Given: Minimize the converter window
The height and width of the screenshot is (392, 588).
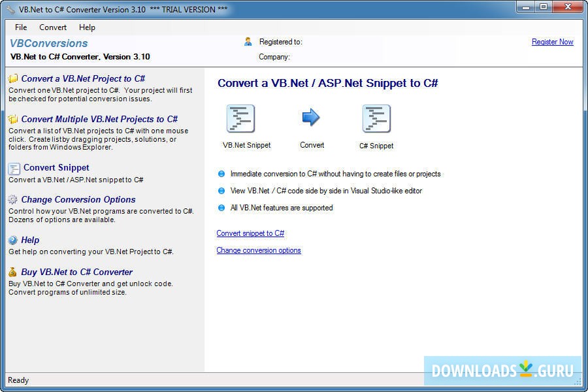Looking at the screenshot, I should (x=526, y=7).
